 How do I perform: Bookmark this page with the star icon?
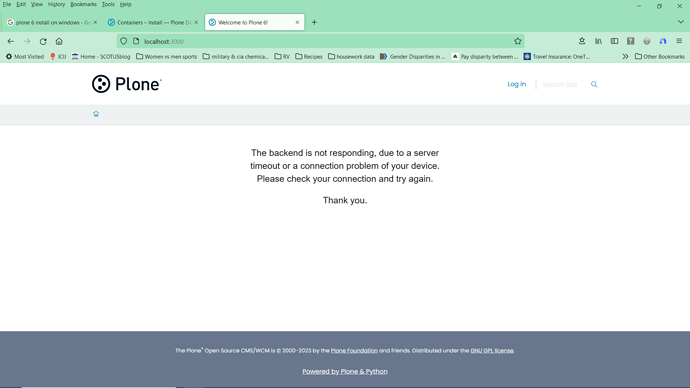pyautogui.click(x=518, y=41)
